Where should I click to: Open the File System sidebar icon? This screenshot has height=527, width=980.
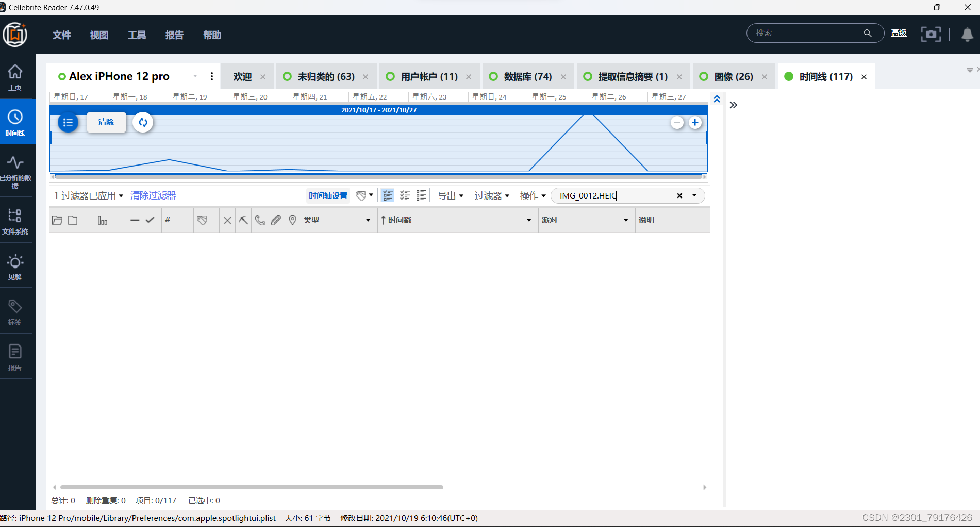pyautogui.click(x=15, y=222)
